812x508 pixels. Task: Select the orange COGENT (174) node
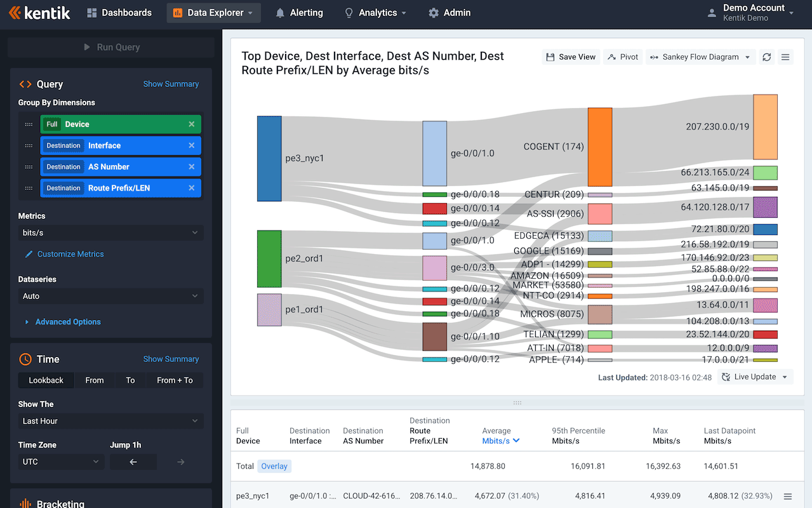point(599,146)
